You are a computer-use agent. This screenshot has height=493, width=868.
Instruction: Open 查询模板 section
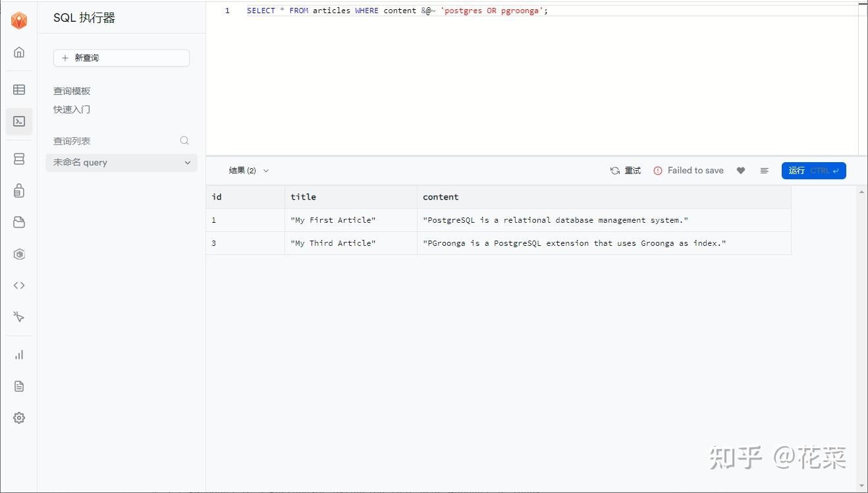pyautogui.click(x=72, y=91)
